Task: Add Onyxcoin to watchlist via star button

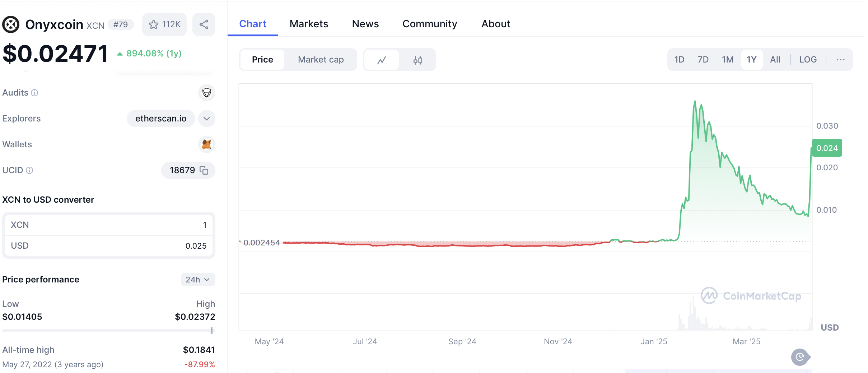Action: [164, 24]
